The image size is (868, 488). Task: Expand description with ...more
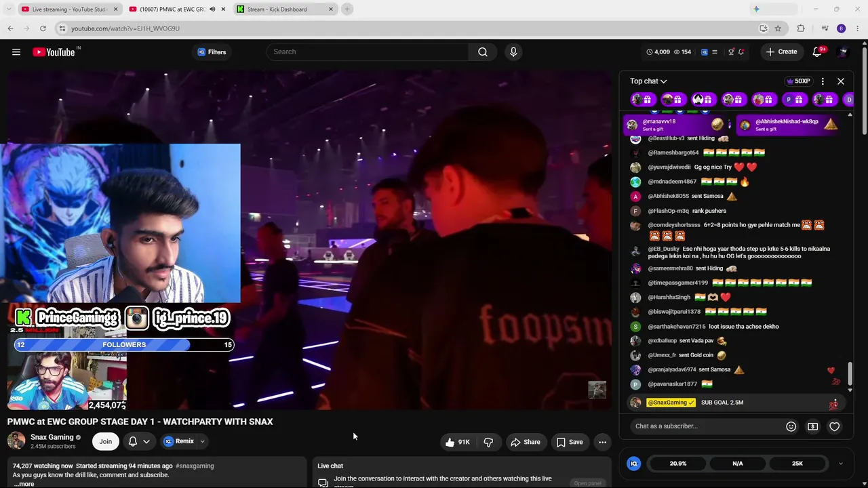click(x=24, y=484)
